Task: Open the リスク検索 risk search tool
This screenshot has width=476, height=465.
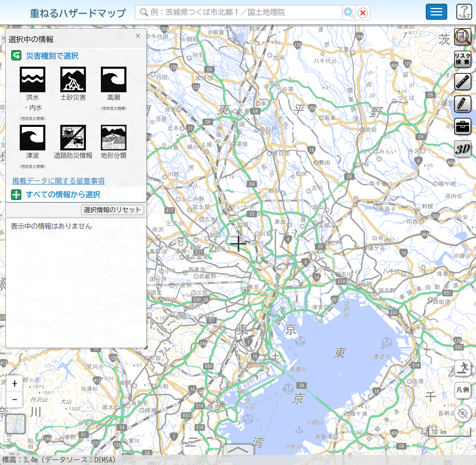Action: point(463,59)
